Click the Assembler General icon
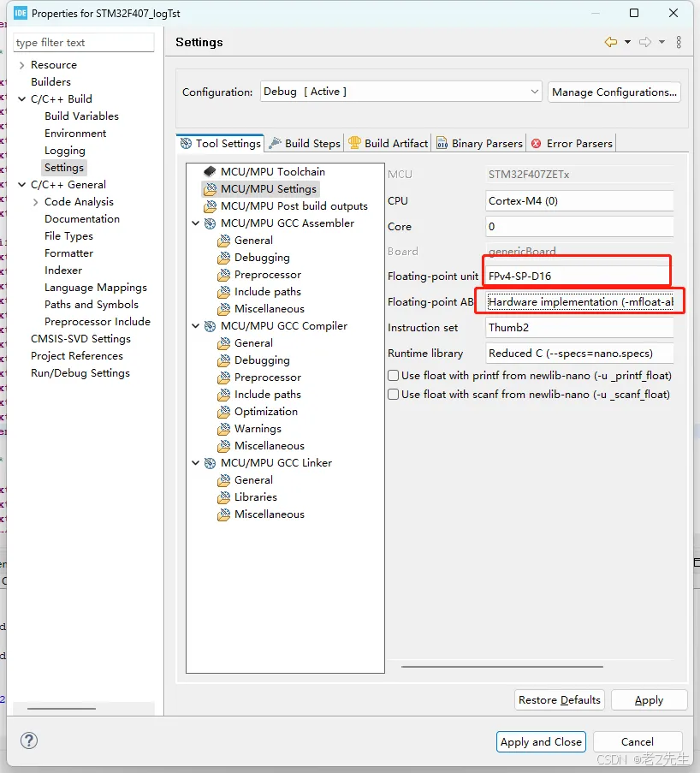700x773 pixels. pyautogui.click(x=224, y=240)
